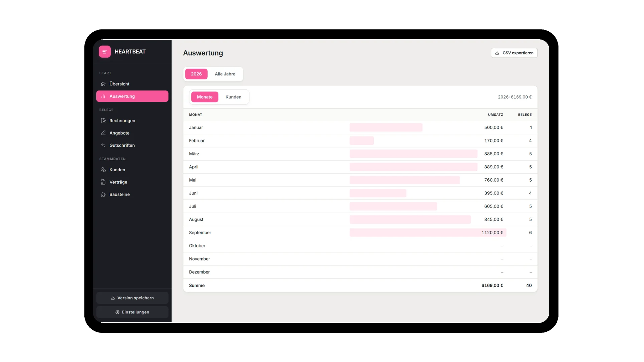
Task: Open the Verträge entry in Stammdaten
Action: pos(132,182)
